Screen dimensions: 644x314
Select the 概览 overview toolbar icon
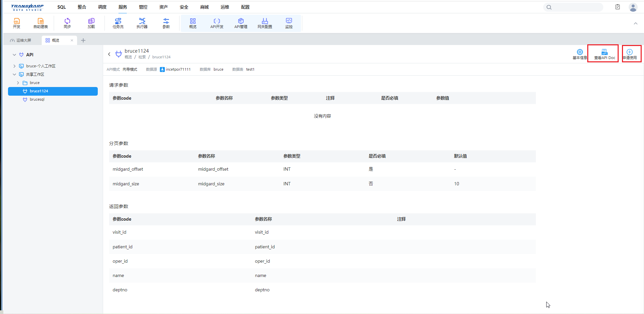click(193, 23)
